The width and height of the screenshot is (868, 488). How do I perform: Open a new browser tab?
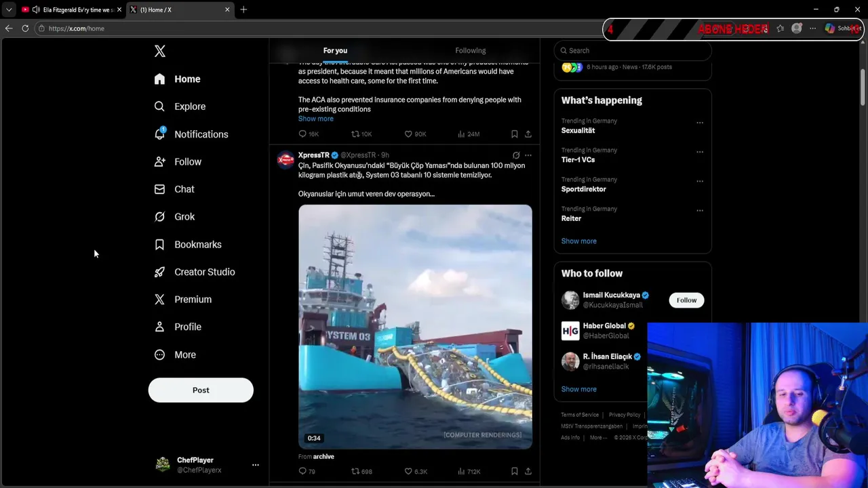[243, 9]
